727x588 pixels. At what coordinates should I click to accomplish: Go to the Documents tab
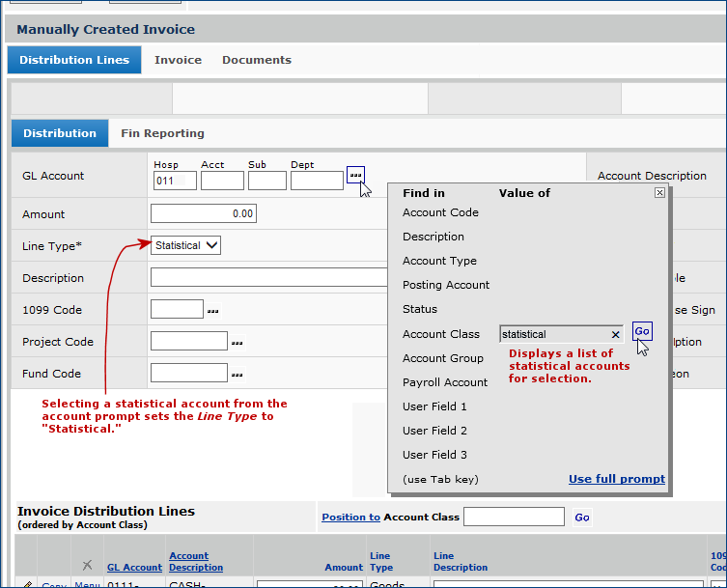coord(256,60)
